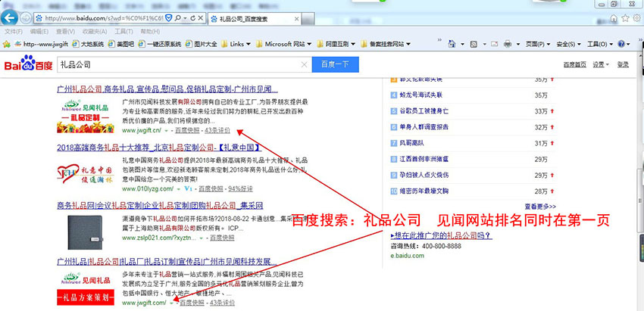
Task: Expand the Links favorites folder
Action: 236,44
